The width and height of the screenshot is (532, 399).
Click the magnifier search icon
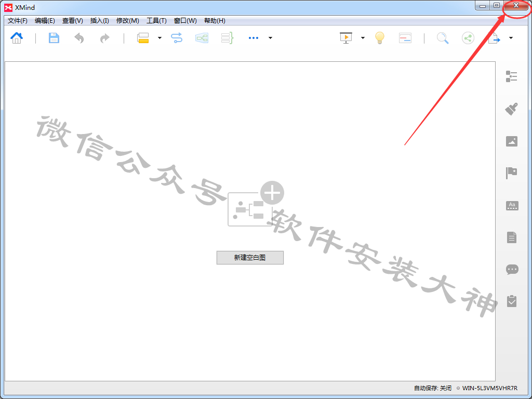443,38
